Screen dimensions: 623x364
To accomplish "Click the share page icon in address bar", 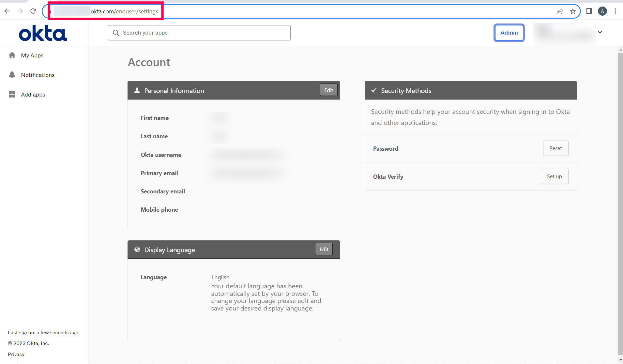I will [x=560, y=11].
